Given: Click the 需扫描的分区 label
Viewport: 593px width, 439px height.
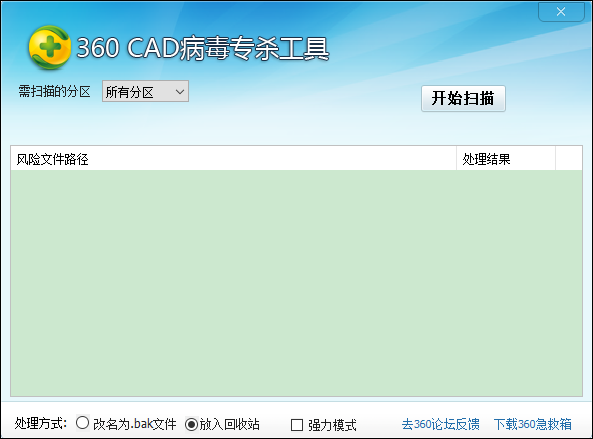Looking at the screenshot, I should [54, 91].
